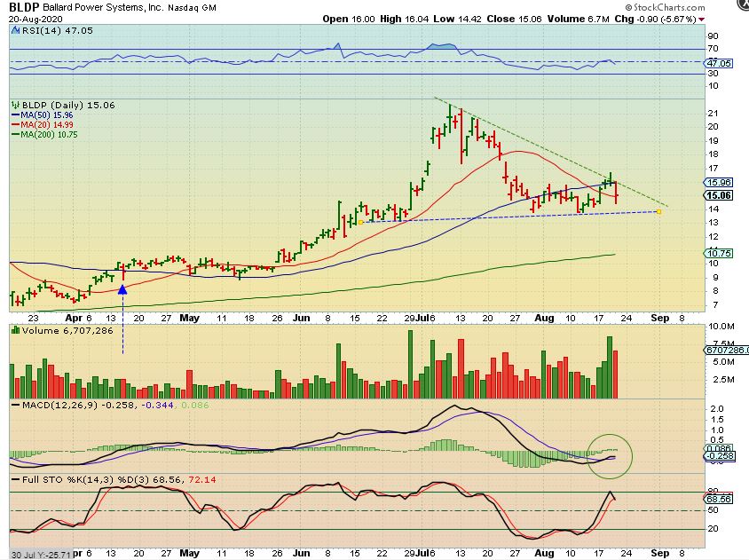Image resolution: width=749 pixels, height=560 pixels.
Task: Click the Volume 6,707,286 panel label
Action: 67,331
